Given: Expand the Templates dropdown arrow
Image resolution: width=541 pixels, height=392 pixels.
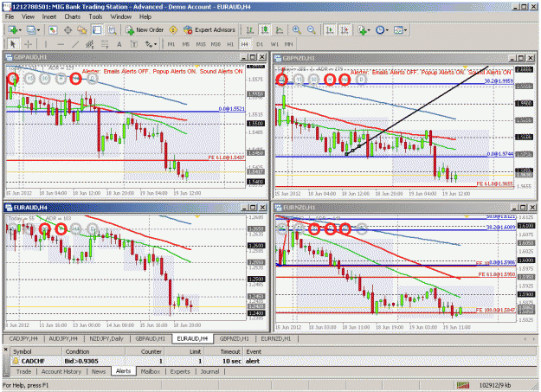Looking at the screenshot, I should [x=405, y=30].
